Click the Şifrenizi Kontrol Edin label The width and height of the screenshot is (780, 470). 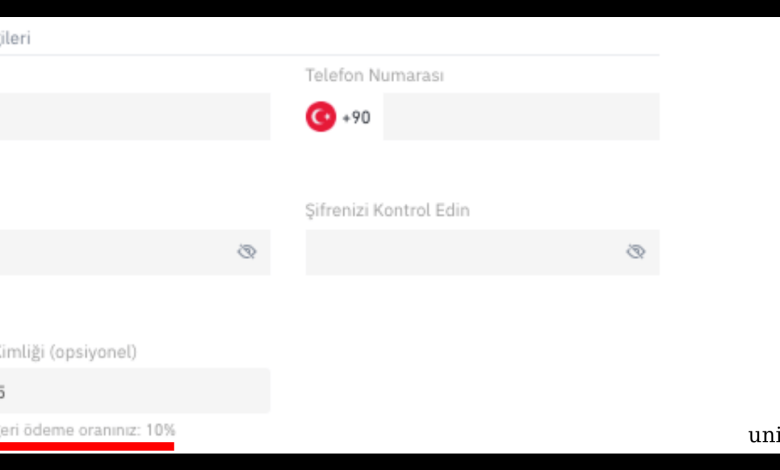(388, 210)
